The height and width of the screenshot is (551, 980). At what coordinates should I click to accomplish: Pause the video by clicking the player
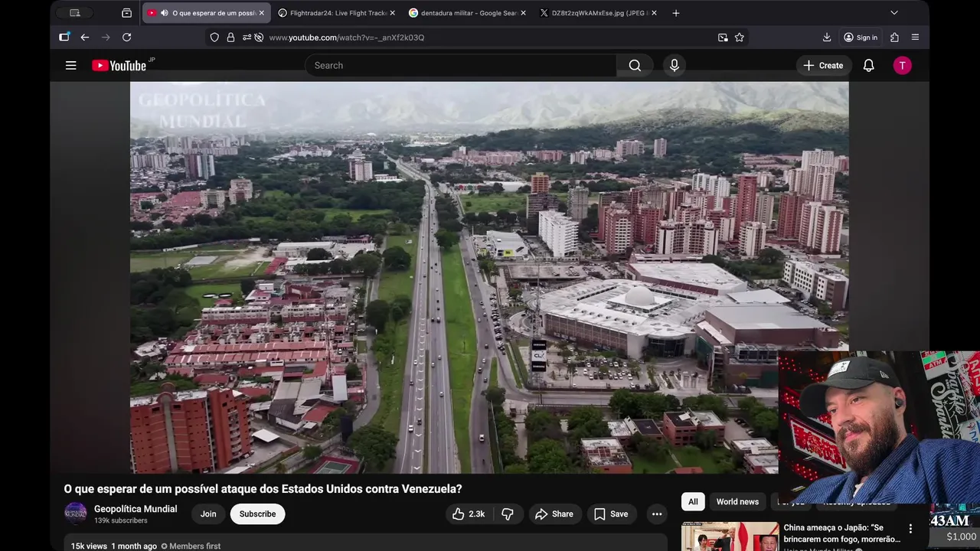pos(489,278)
